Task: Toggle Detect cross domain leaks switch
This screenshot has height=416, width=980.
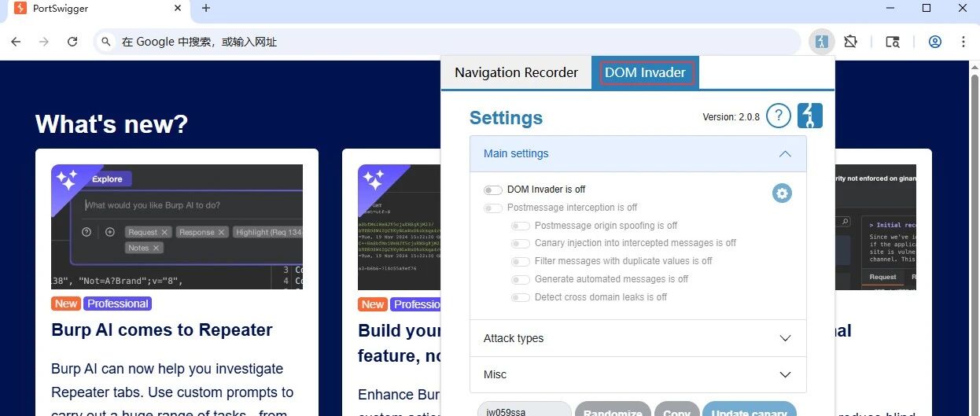Action: (521, 298)
